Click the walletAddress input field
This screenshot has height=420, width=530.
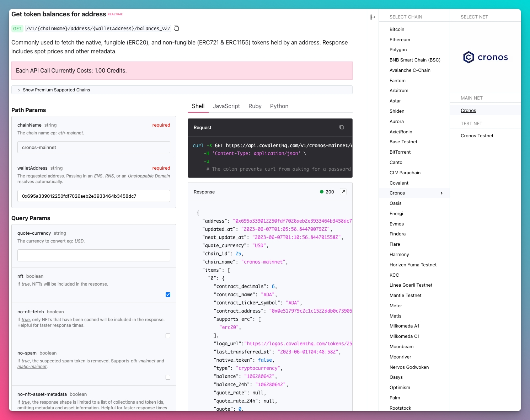point(94,196)
